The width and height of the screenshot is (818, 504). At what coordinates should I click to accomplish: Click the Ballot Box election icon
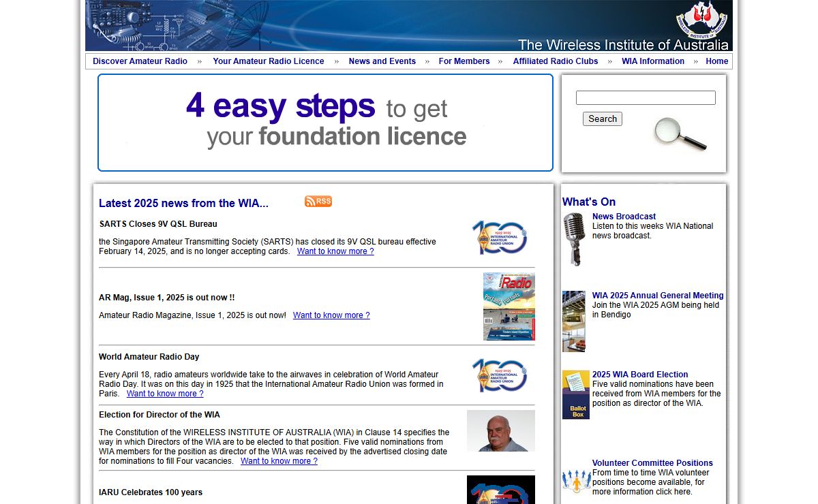[x=575, y=394]
